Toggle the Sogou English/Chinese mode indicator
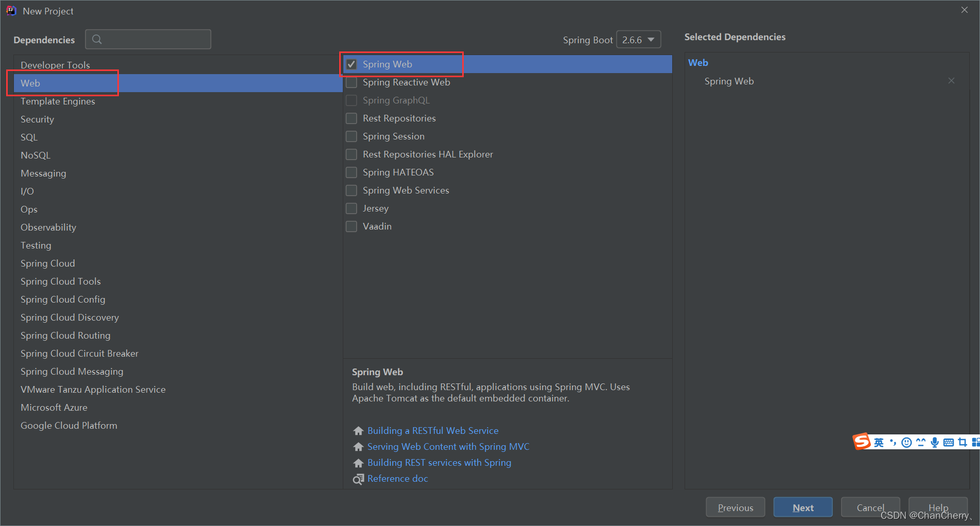The image size is (980, 526). pyautogui.click(x=879, y=443)
